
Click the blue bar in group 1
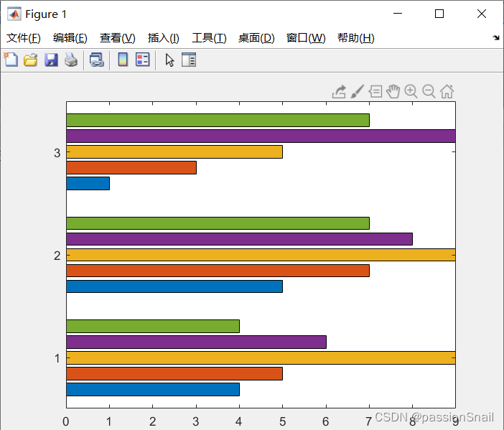coord(153,389)
